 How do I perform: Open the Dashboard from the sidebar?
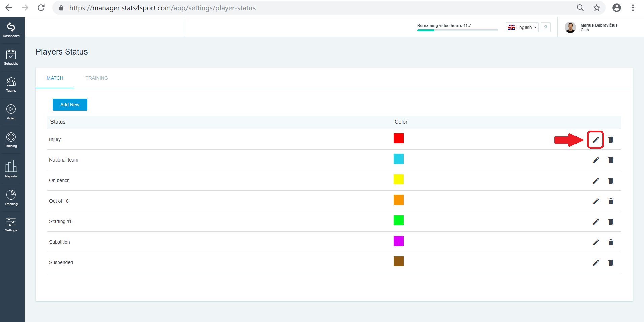pos(11,30)
